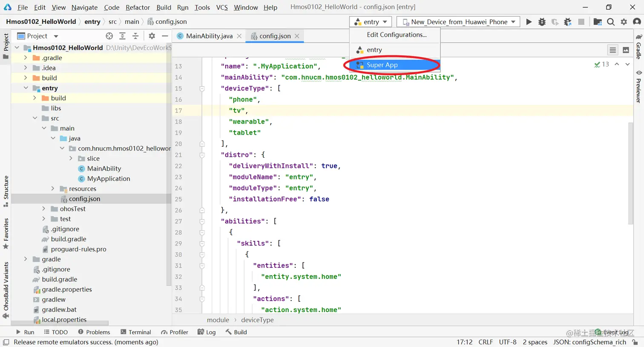The height and width of the screenshot is (347, 644).
Task: Expand all in Project panel
Action: pyautogui.click(x=122, y=36)
